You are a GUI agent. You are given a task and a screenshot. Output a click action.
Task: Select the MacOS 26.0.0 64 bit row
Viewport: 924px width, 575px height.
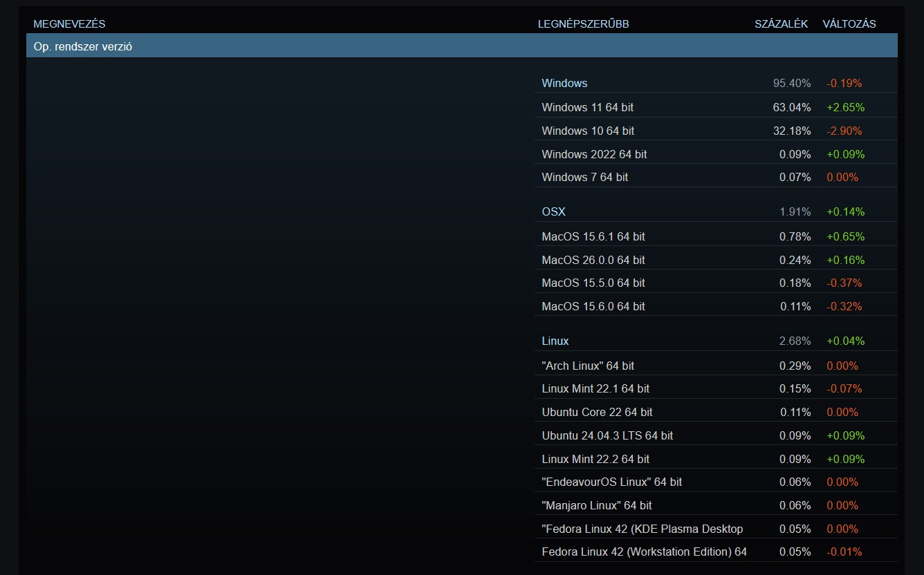click(593, 260)
